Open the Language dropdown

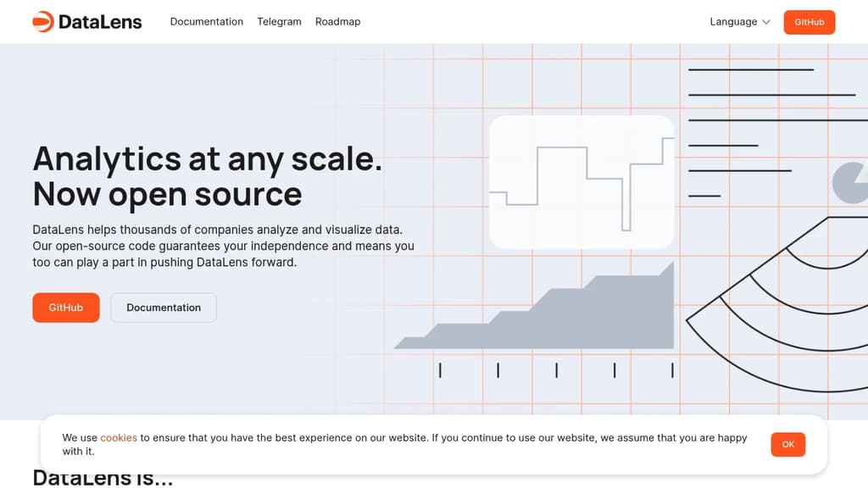click(733, 22)
